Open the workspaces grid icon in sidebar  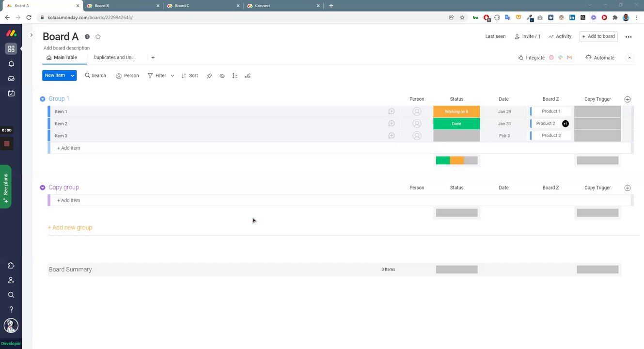pyautogui.click(x=11, y=49)
